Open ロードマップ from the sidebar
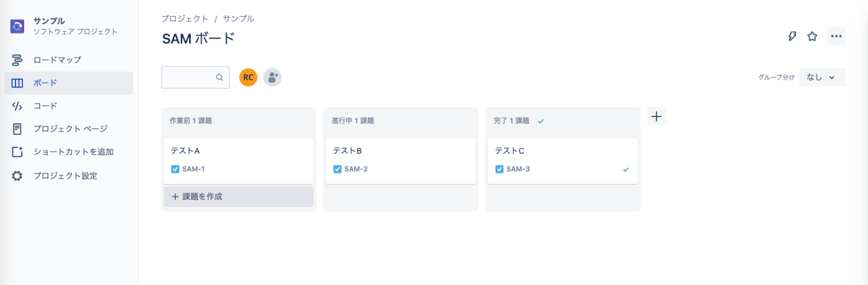 click(57, 60)
